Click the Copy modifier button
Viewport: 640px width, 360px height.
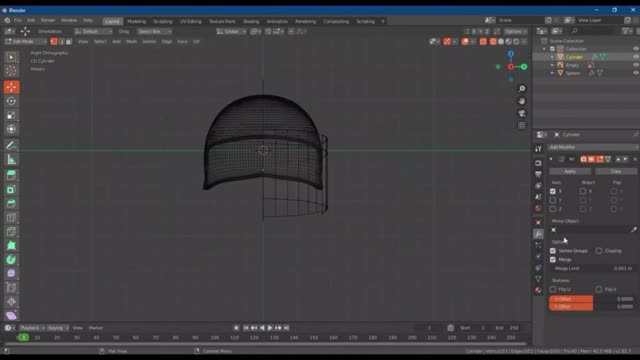tap(616, 171)
